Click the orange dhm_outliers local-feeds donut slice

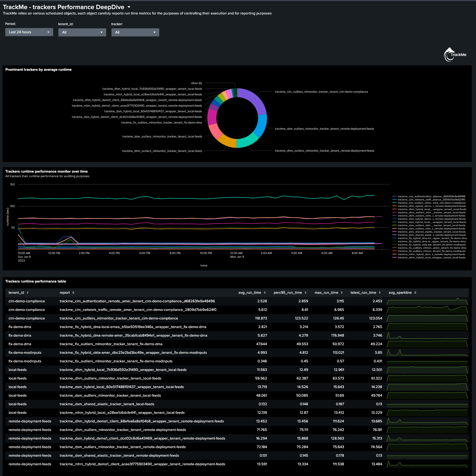(228, 142)
